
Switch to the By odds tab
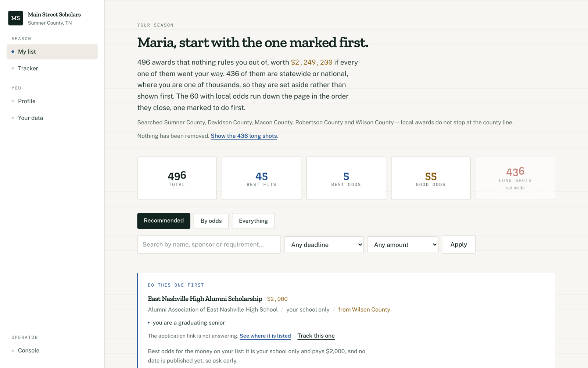click(211, 221)
